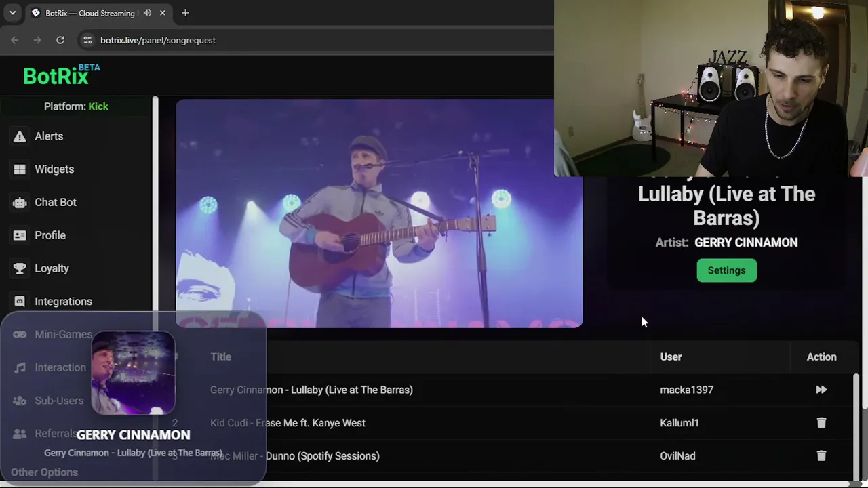This screenshot has width=868, height=488.
Task: Open the Profile page
Action: pyautogui.click(x=50, y=235)
